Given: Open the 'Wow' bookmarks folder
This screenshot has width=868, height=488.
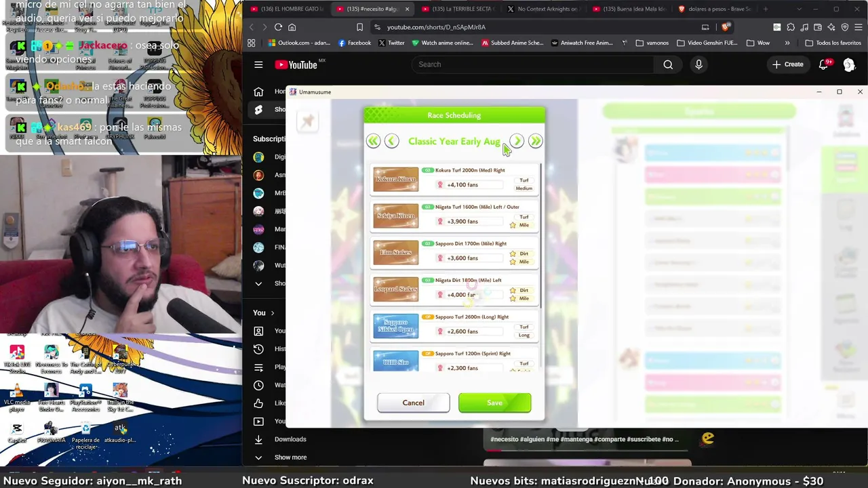Looking at the screenshot, I should [x=757, y=43].
